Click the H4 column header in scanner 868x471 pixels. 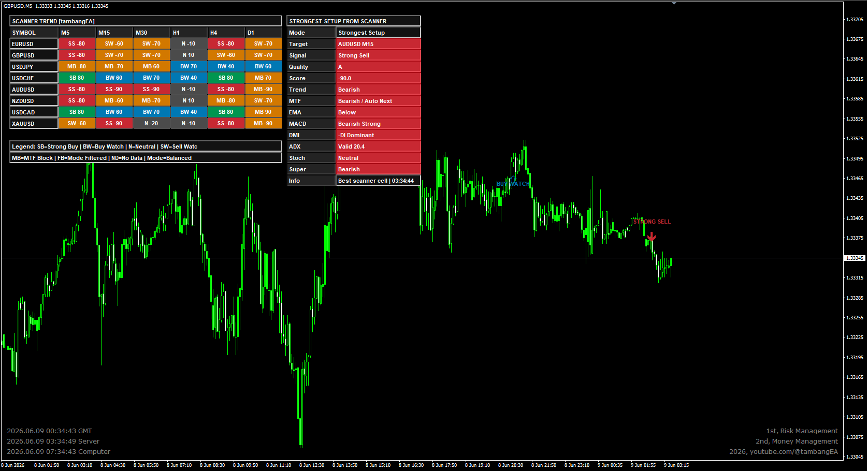(226, 33)
